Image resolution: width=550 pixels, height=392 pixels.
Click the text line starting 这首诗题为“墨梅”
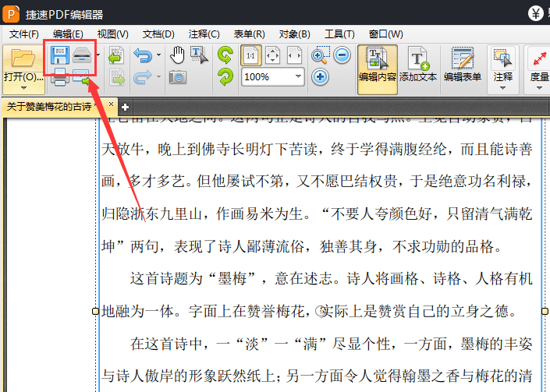tap(332, 279)
